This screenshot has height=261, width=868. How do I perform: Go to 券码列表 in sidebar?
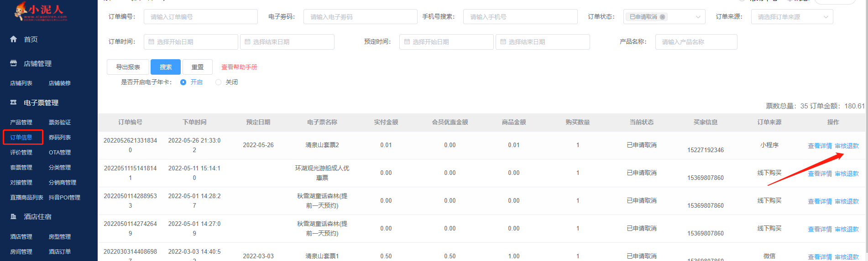tap(60, 137)
